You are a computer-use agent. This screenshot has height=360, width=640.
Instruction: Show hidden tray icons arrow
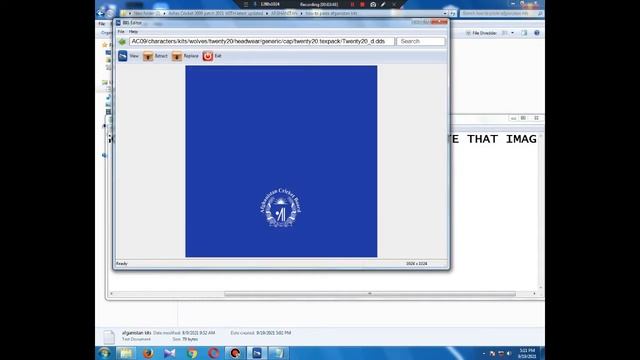click(484, 353)
